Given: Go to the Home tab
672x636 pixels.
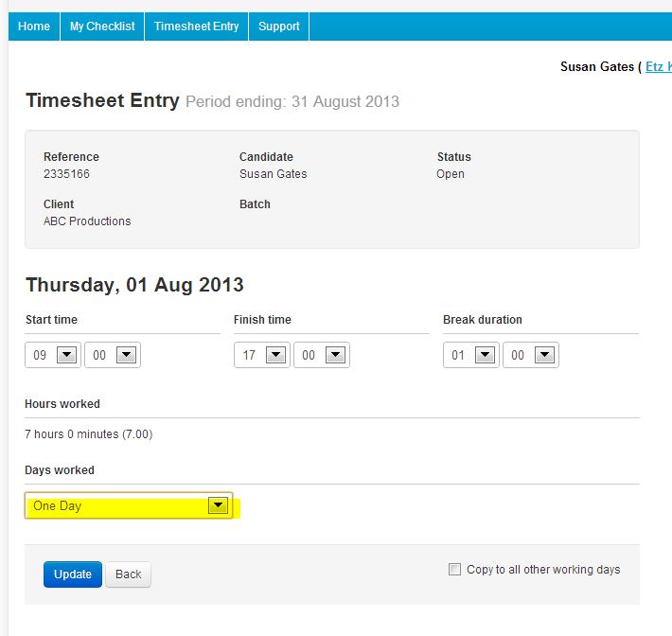Looking at the screenshot, I should click(x=34, y=26).
